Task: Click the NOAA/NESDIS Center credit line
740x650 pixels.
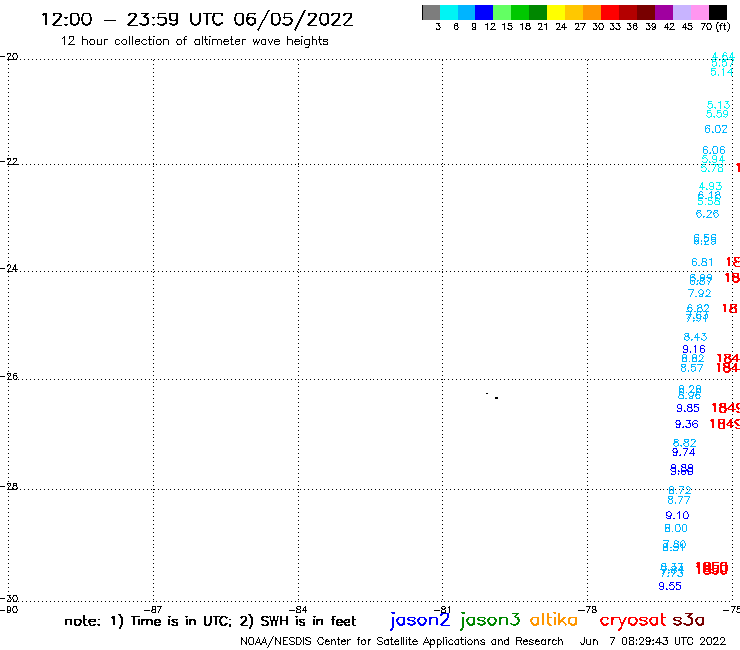Action: tap(402, 642)
